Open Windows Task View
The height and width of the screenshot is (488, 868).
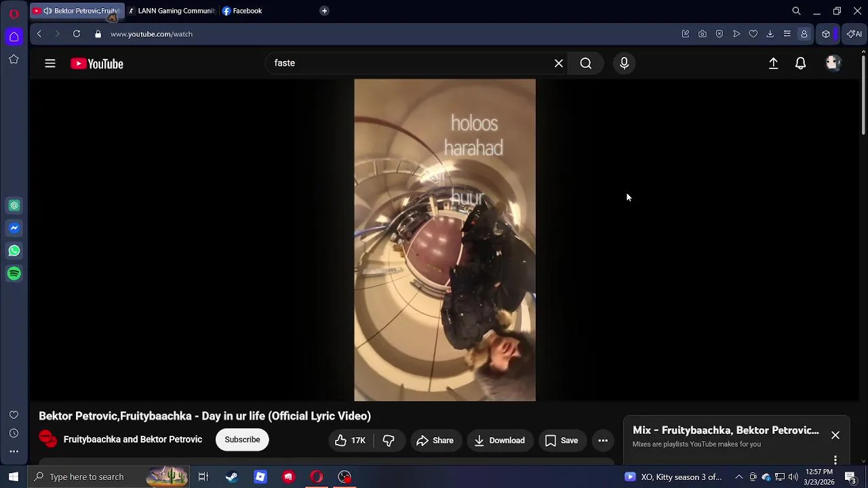(x=203, y=476)
